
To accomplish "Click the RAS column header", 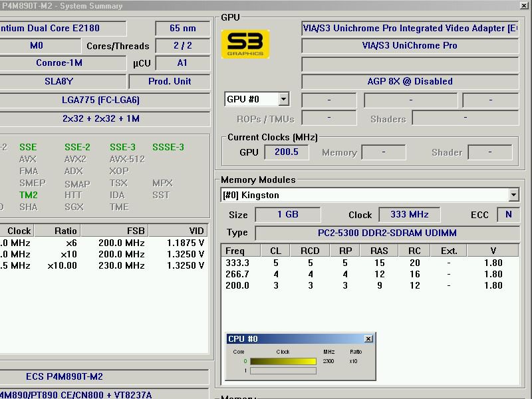I will tap(378, 251).
